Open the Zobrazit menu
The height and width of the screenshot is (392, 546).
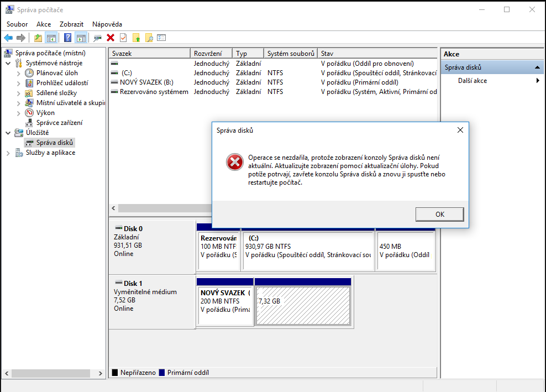tap(71, 24)
